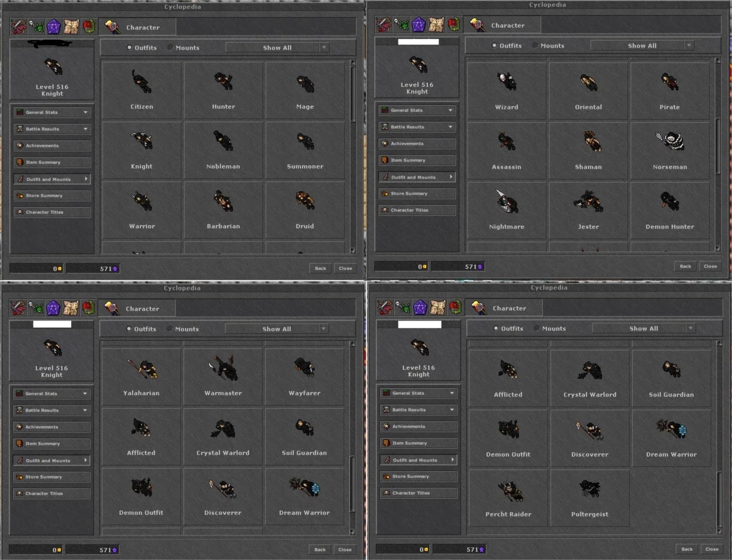Screen dimensions: 732x560
Task: Open the Map scroll icon in the Wizard outfits window
Action: pos(436,25)
